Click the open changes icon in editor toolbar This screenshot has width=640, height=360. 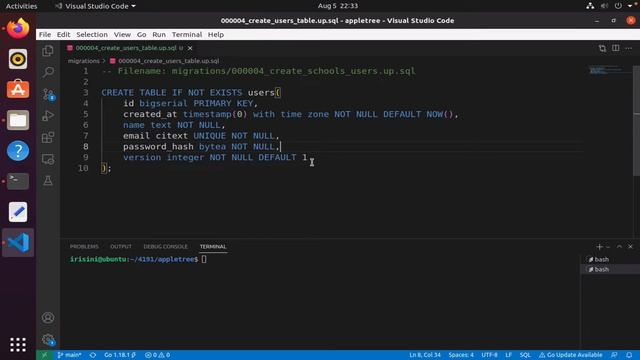click(602, 48)
